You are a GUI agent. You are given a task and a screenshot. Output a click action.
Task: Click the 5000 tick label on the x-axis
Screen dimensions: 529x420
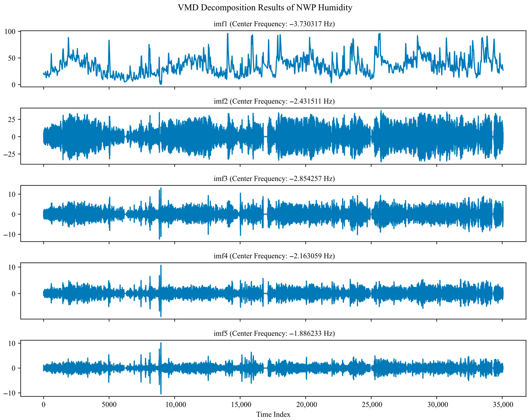point(109,404)
